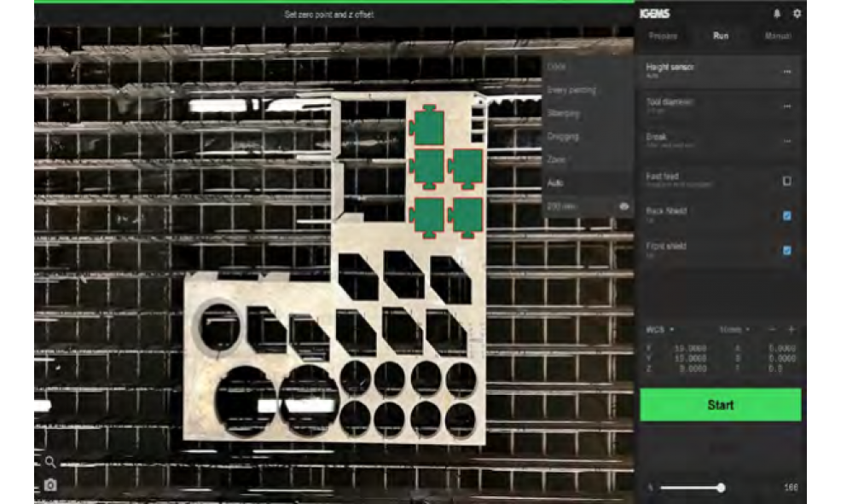
Task: Select the middle-right green puzzle part
Action: 466,170
